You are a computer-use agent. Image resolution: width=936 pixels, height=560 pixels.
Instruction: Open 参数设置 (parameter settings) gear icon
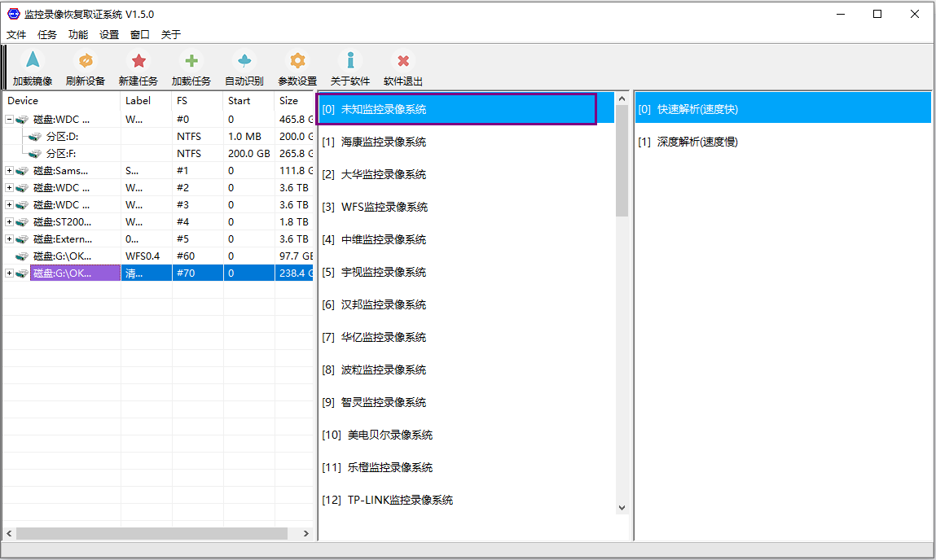point(297,62)
